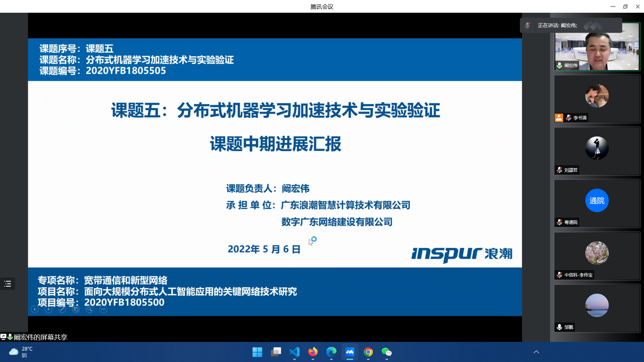Screen dimensions: 644x362
Task: Click 李书滇 muted microphone icon
Action: (x=569, y=118)
